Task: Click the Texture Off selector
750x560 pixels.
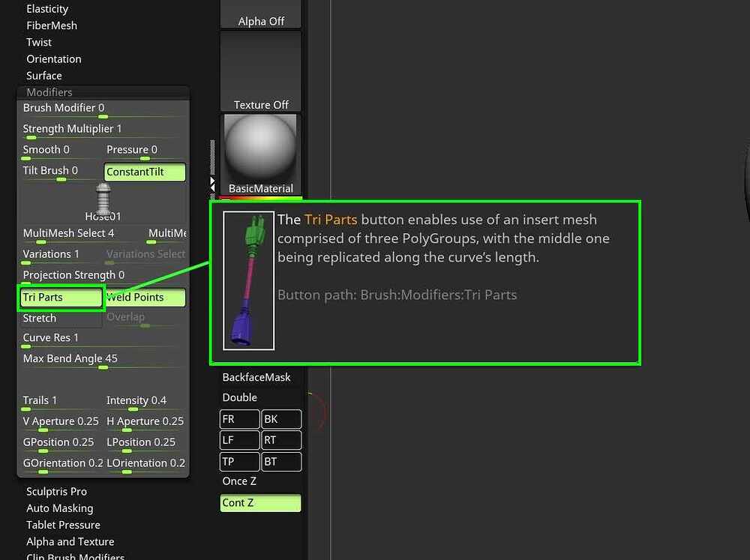Action: 261,71
